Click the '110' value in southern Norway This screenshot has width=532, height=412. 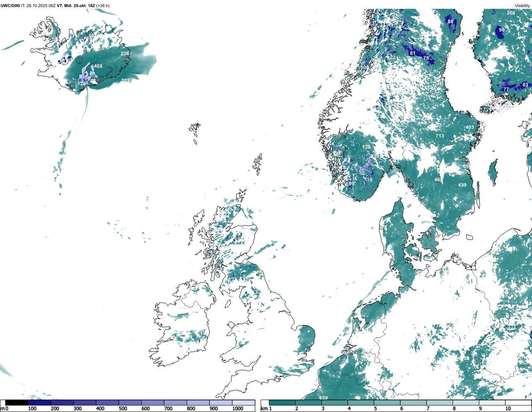tap(369, 180)
